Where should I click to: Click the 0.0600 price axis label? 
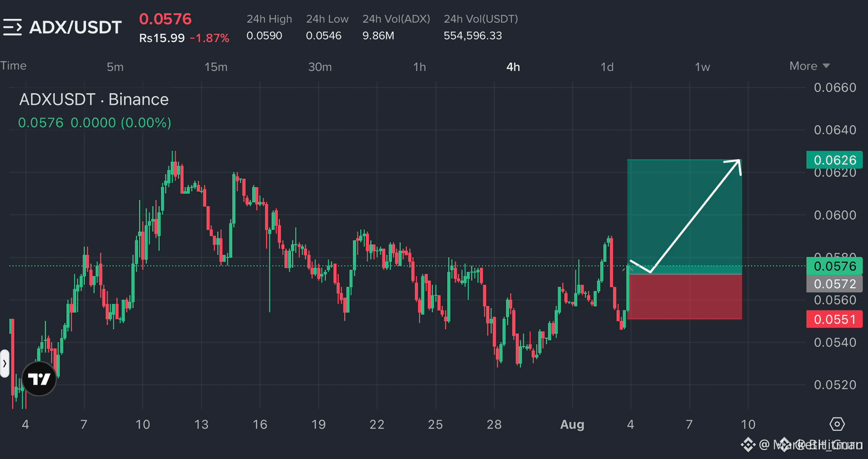pos(835,215)
